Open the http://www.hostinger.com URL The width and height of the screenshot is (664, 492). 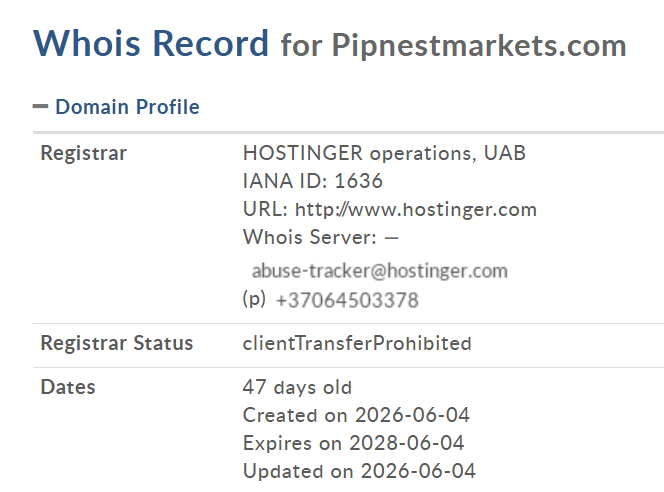pos(416,209)
